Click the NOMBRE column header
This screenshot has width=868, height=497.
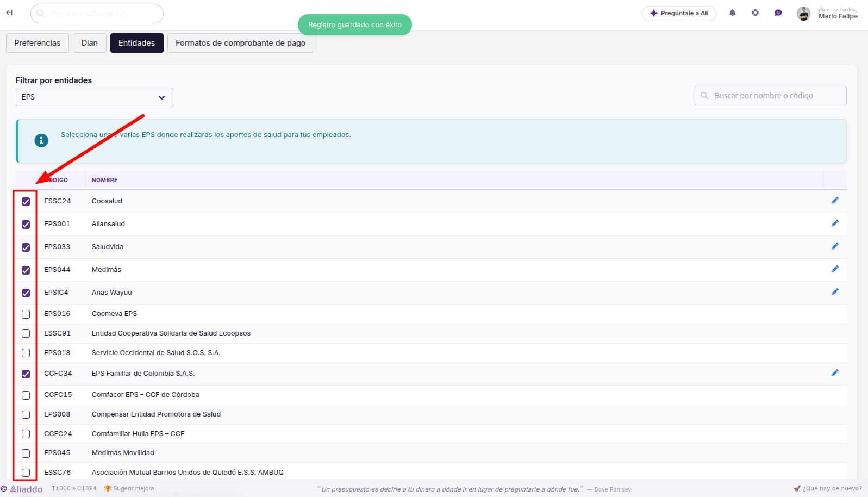[105, 180]
